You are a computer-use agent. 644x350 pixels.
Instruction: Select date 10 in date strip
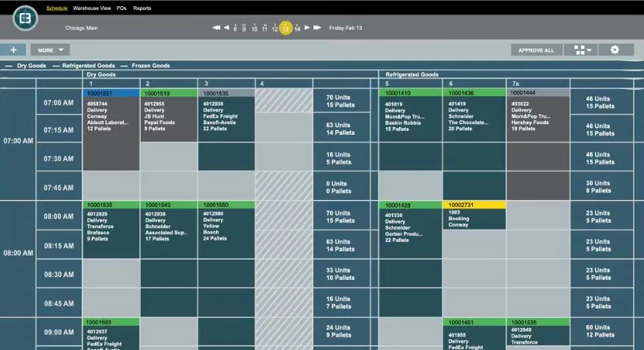point(254,28)
